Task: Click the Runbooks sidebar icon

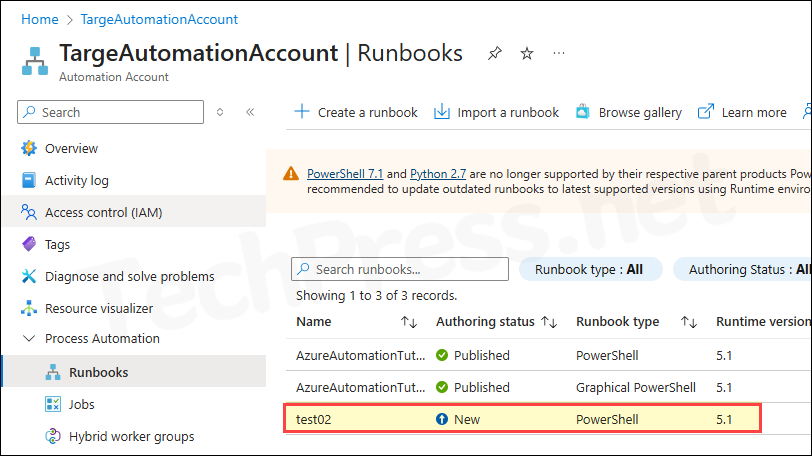Action: 53,372
